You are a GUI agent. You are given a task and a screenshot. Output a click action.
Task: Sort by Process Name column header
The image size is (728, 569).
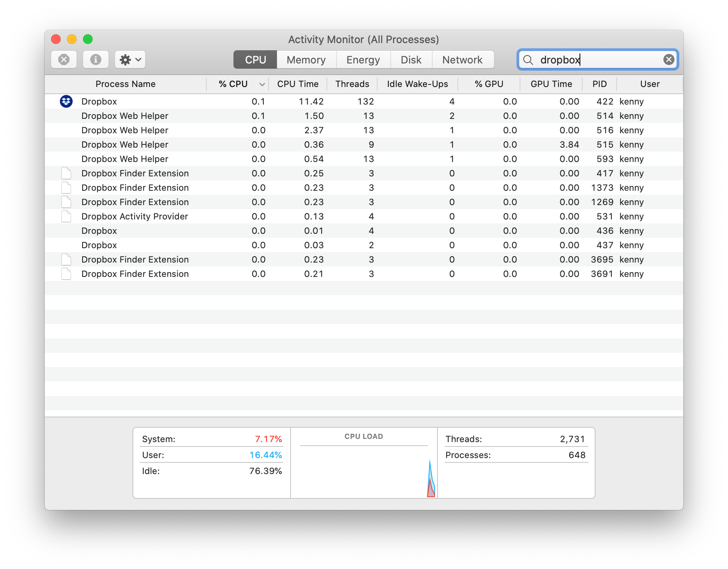point(125,84)
